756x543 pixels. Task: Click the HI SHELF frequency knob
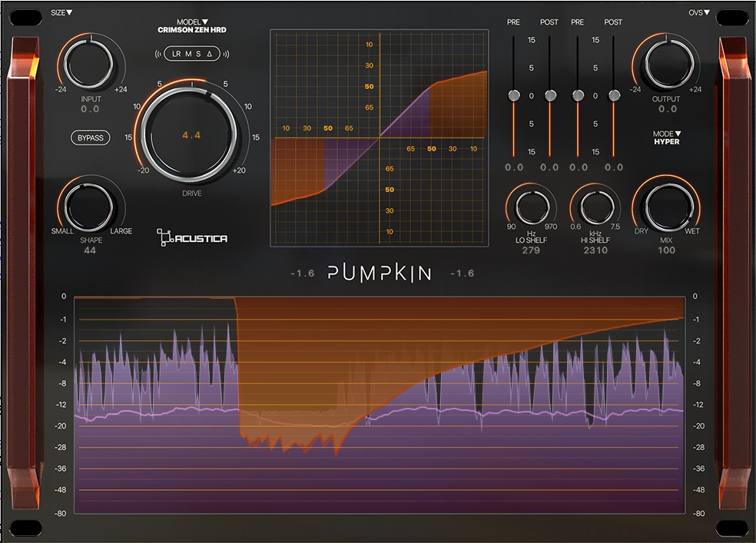point(598,207)
